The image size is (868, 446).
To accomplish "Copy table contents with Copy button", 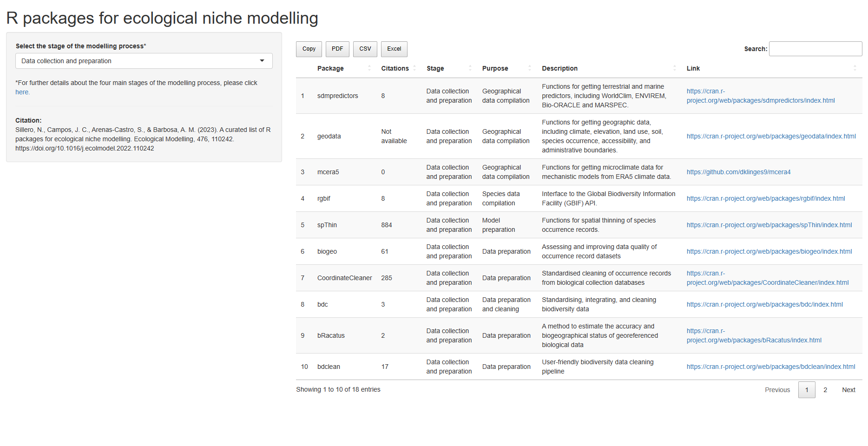I will click(309, 49).
